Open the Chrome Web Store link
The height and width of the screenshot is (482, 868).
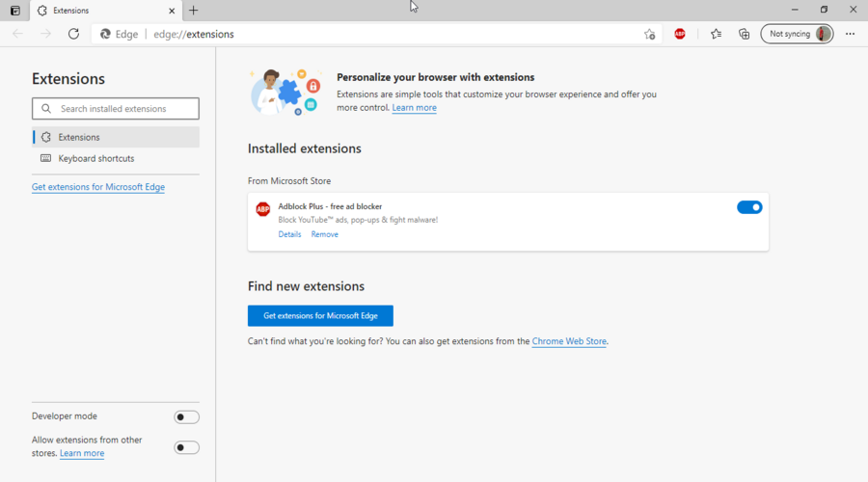click(569, 341)
